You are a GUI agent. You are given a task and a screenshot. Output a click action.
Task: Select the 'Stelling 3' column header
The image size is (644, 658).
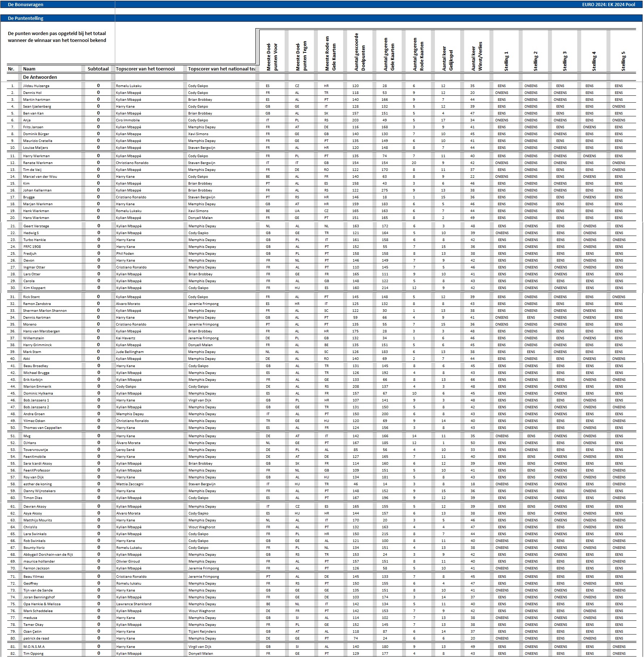tap(565, 61)
